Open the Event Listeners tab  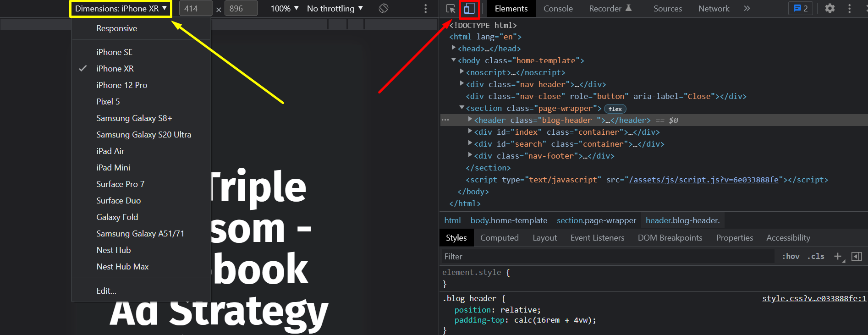(597, 238)
